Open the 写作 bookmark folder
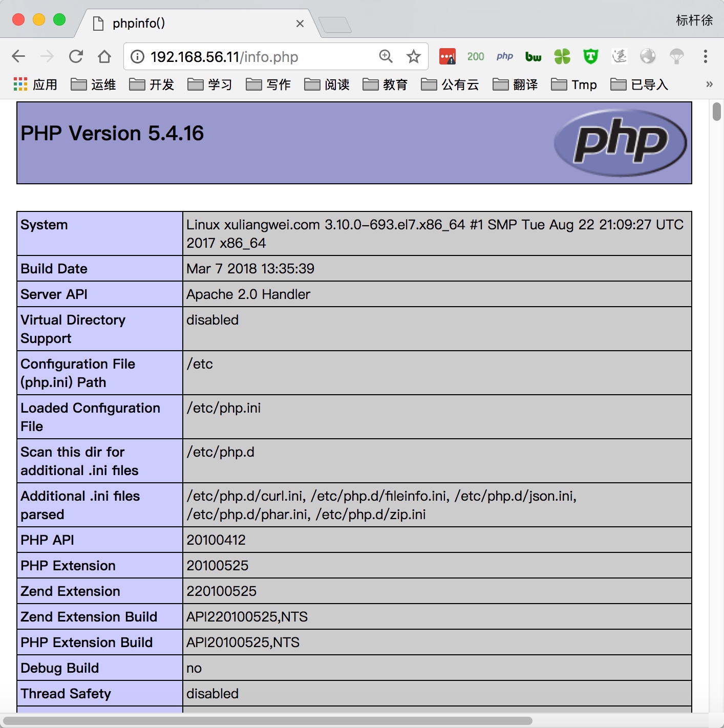 (x=268, y=84)
